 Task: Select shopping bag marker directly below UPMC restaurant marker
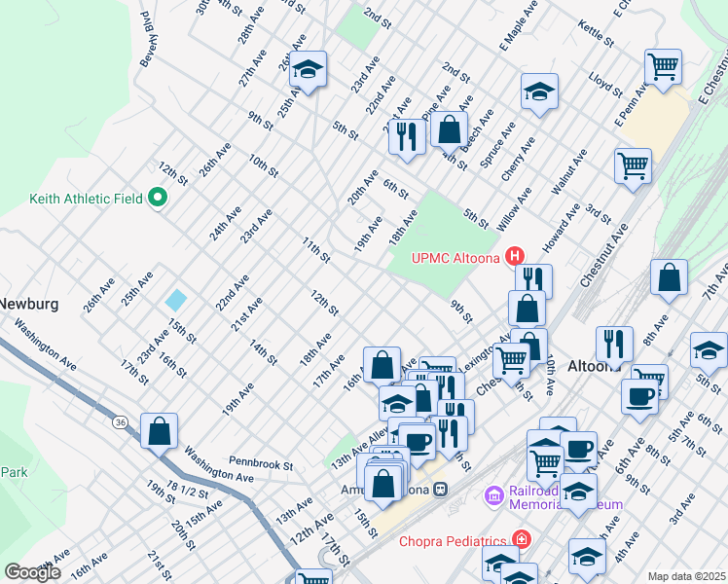click(x=527, y=310)
